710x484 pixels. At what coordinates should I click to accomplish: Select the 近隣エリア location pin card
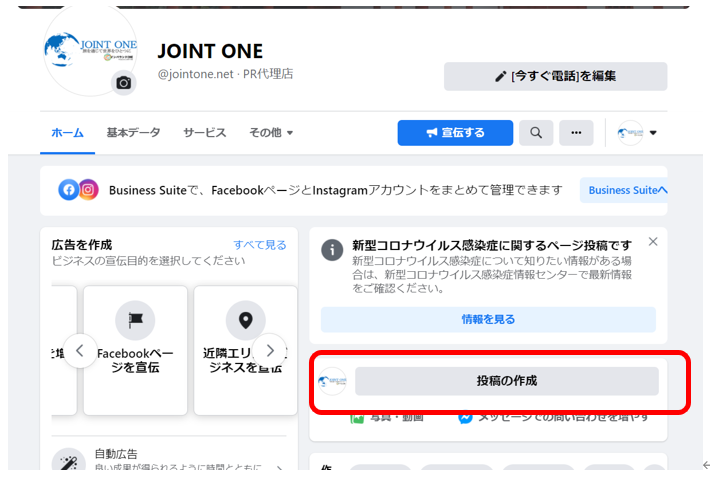[x=245, y=350]
